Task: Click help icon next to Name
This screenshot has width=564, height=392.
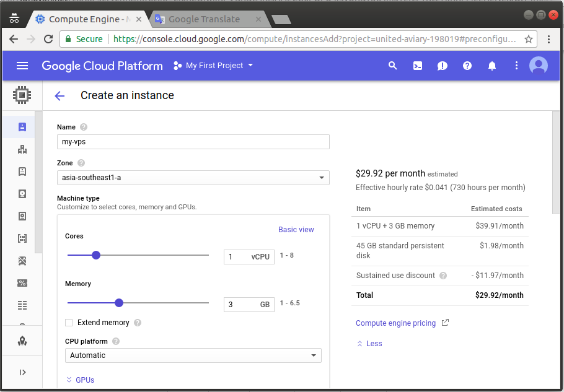Action: click(x=84, y=127)
